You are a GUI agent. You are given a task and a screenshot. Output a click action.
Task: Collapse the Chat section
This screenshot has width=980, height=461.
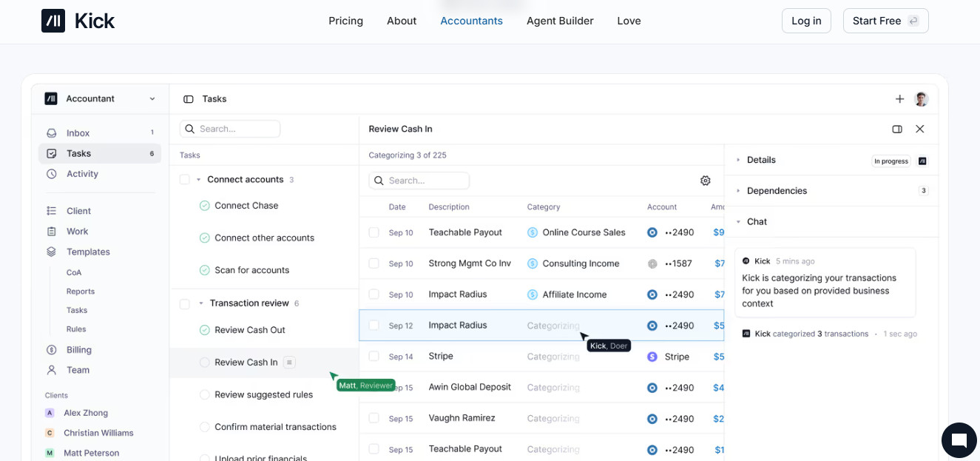coord(738,222)
